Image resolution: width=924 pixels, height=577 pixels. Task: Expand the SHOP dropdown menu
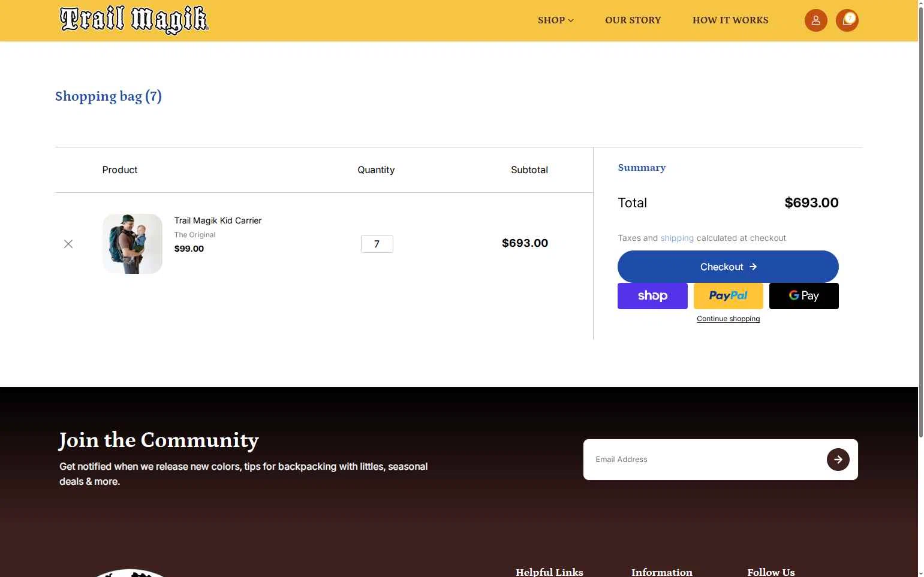point(555,20)
